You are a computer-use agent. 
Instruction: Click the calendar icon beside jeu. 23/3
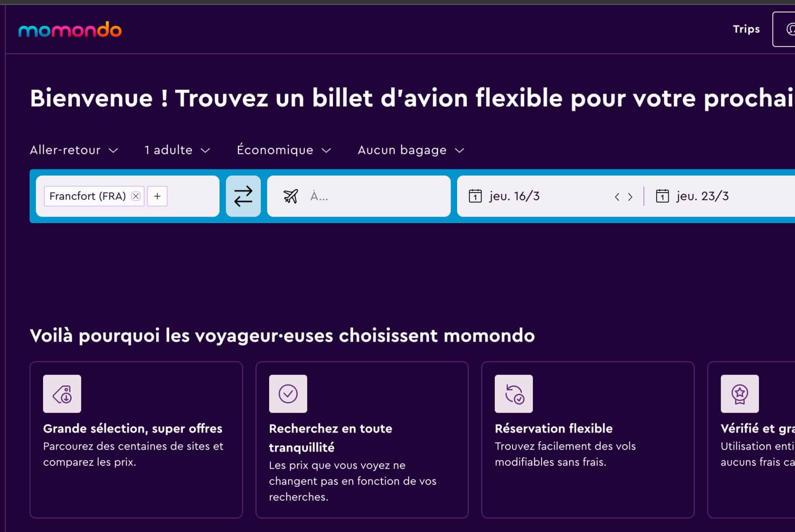(x=662, y=196)
